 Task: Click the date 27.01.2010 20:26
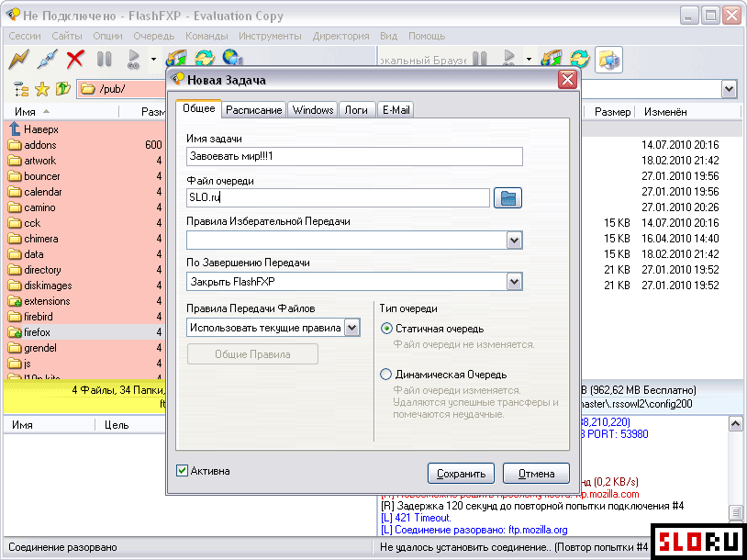coord(680,207)
